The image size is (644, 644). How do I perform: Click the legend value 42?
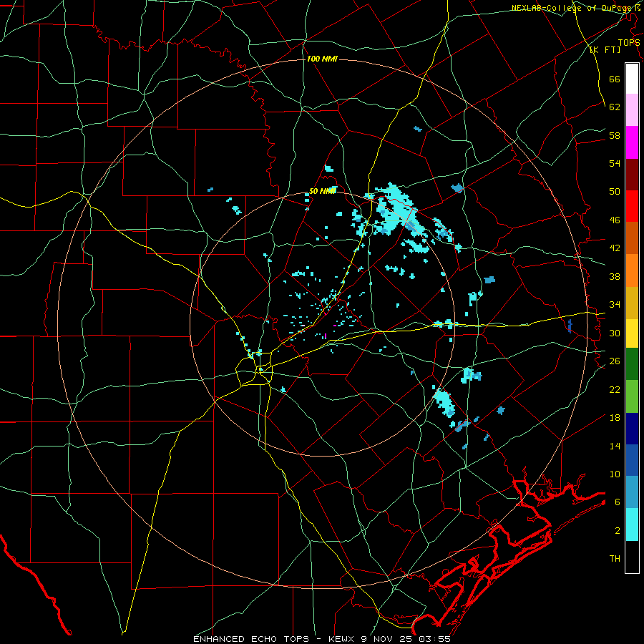click(x=615, y=248)
